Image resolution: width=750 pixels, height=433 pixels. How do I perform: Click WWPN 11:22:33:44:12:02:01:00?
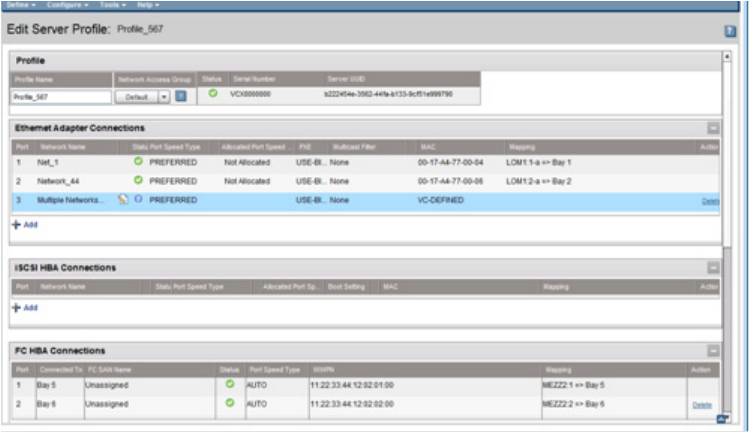coord(352,385)
